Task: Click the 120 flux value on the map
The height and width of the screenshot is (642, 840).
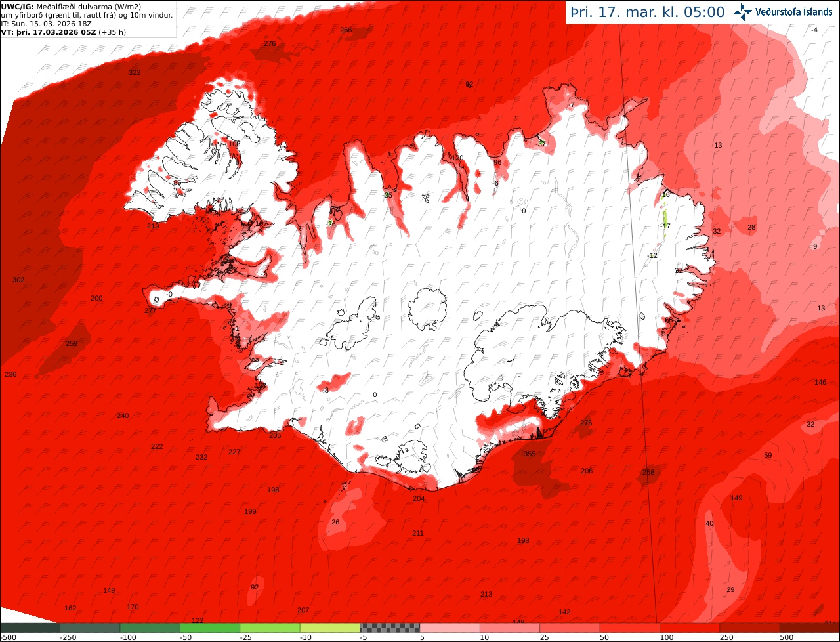Action: click(x=457, y=158)
